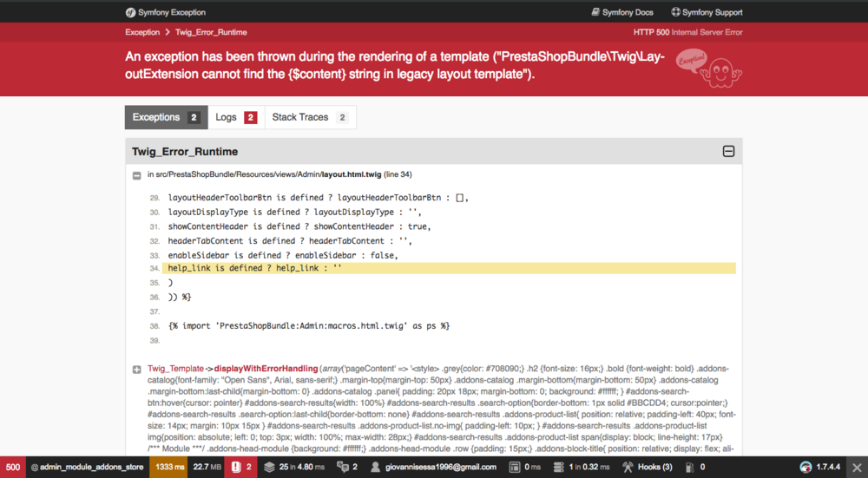Click the Symfony version 1.7.4.4 icon
The width and height of the screenshot is (868, 478).
[x=806, y=468]
